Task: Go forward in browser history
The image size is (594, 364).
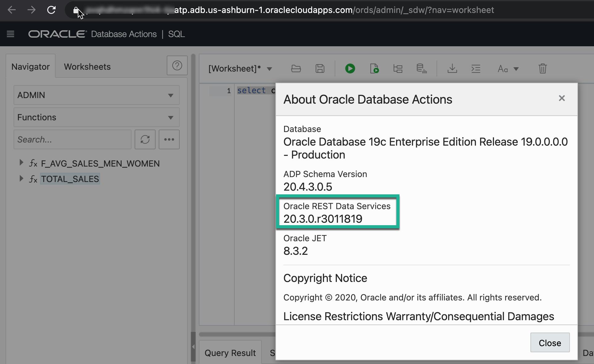Action: click(x=31, y=10)
